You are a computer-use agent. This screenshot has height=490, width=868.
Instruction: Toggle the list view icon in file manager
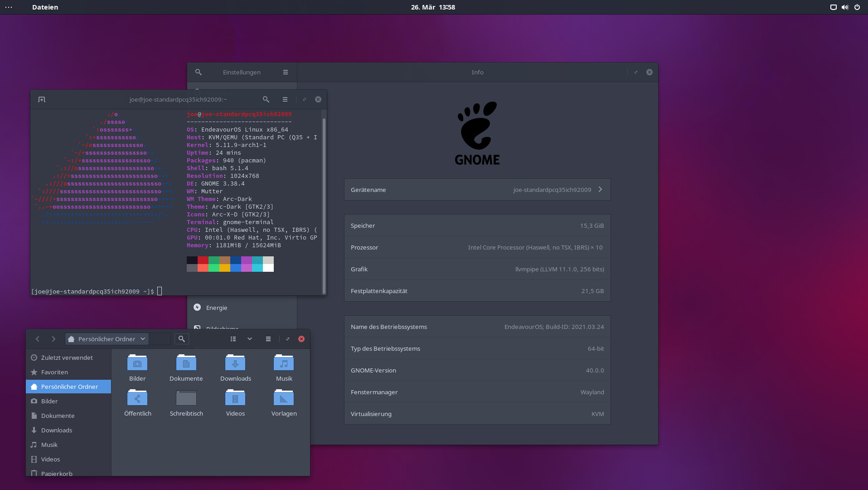(233, 339)
